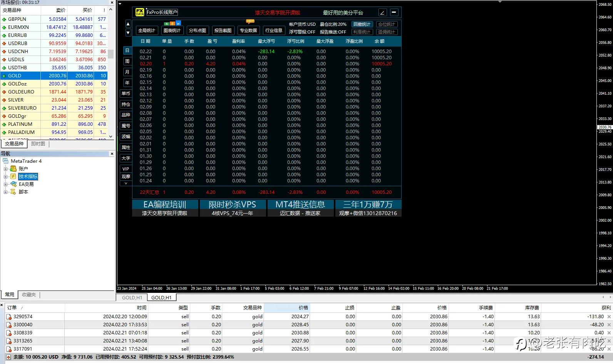Click the Market Watch scrollbar thumb
The width and height of the screenshot is (613, 364).
111,54
